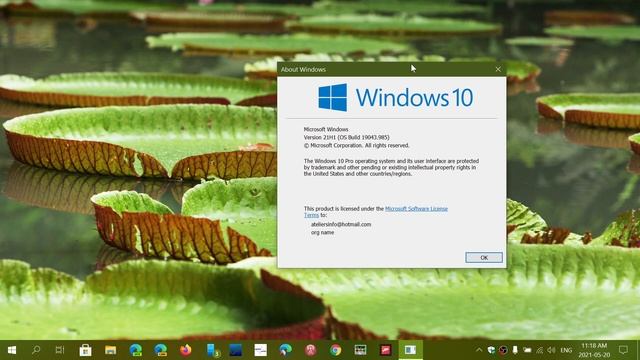Image resolution: width=640 pixels, height=360 pixels.
Task: Open the pink circular taskbar app
Action: 311,350
